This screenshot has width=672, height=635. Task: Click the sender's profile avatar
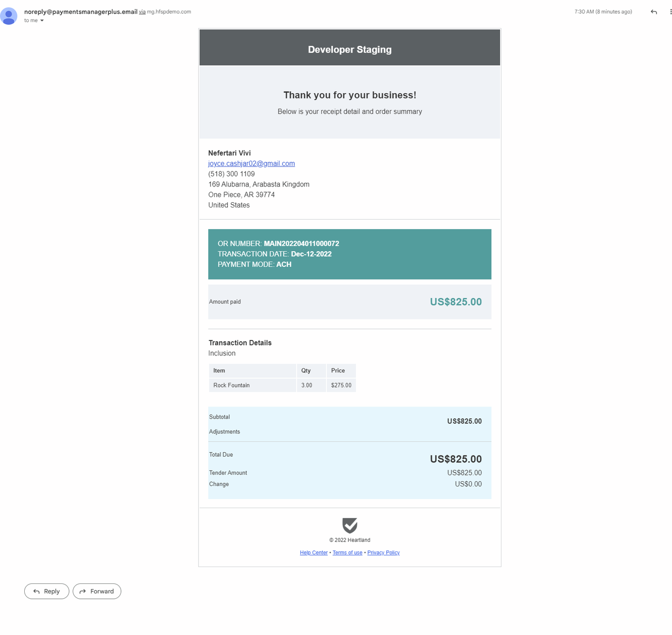click(9, 16)
